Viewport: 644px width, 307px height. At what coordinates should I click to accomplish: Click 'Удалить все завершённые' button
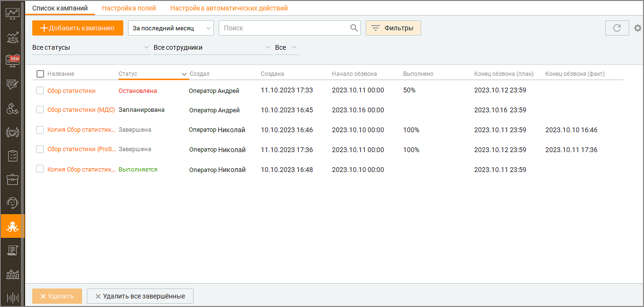[140, 296]
